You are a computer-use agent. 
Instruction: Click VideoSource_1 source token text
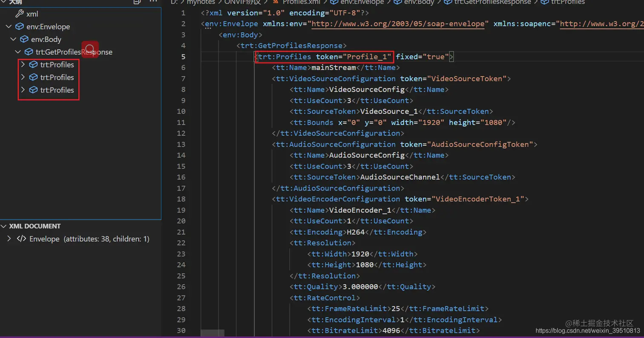[x=390, y=112]
